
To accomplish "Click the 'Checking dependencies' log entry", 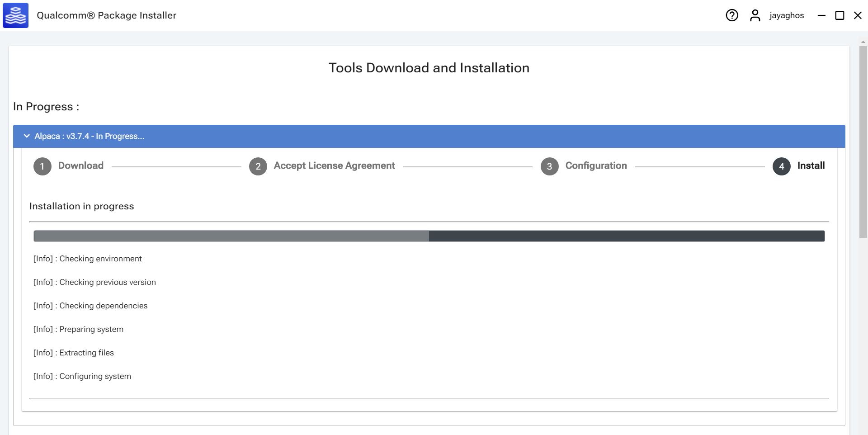I will click(90, 306).
